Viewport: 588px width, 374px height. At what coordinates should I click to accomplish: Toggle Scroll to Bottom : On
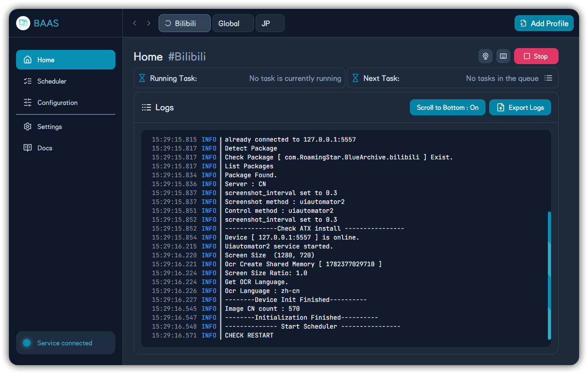[448, 107]
